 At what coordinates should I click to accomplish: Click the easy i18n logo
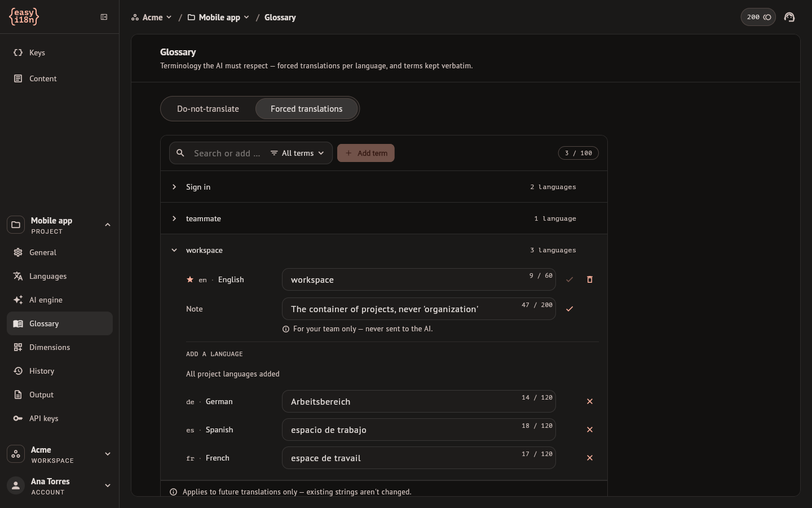24,17
